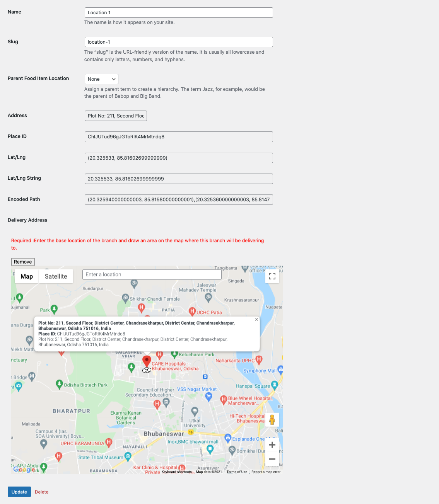Click the red location pin marker
The height and width of the screenshot is (504, 439).
147,361
